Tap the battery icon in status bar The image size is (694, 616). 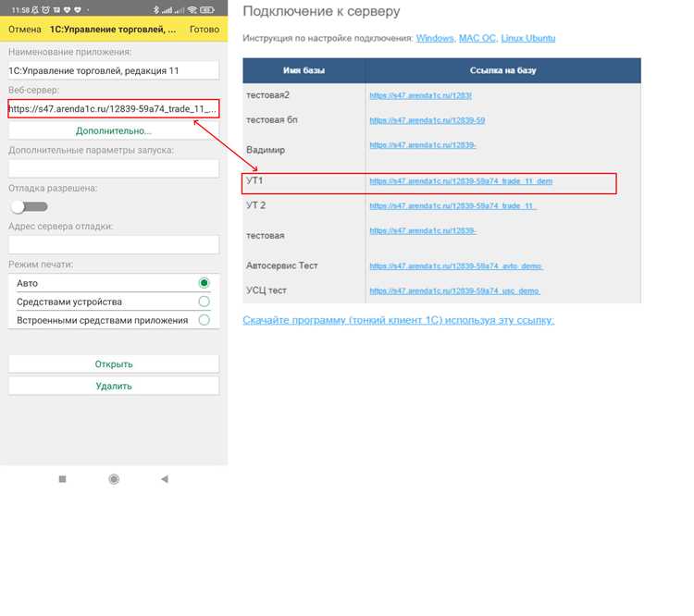[207, 9]
